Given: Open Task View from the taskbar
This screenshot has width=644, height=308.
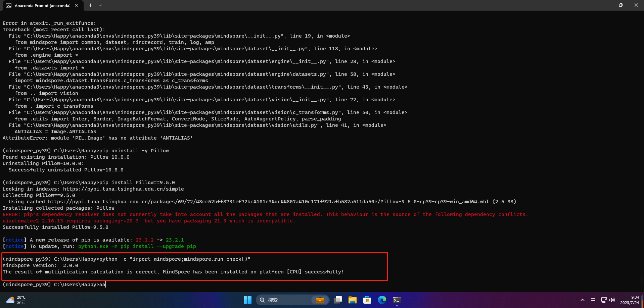Looking at the screenshot, I should coord(338,300).
